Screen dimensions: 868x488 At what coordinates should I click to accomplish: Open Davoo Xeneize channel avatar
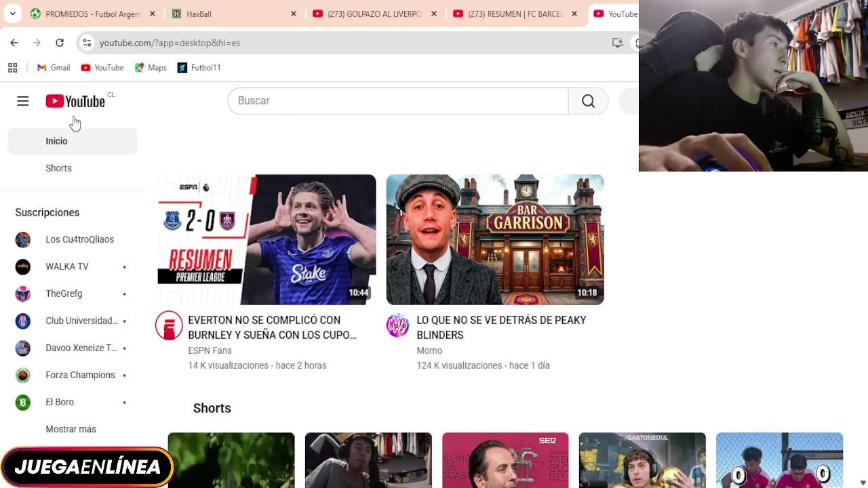23,348
